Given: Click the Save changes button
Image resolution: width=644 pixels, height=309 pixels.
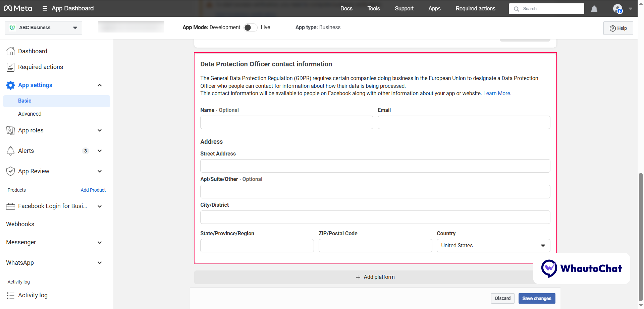Looking at the screenshot, I should [537, 298].
